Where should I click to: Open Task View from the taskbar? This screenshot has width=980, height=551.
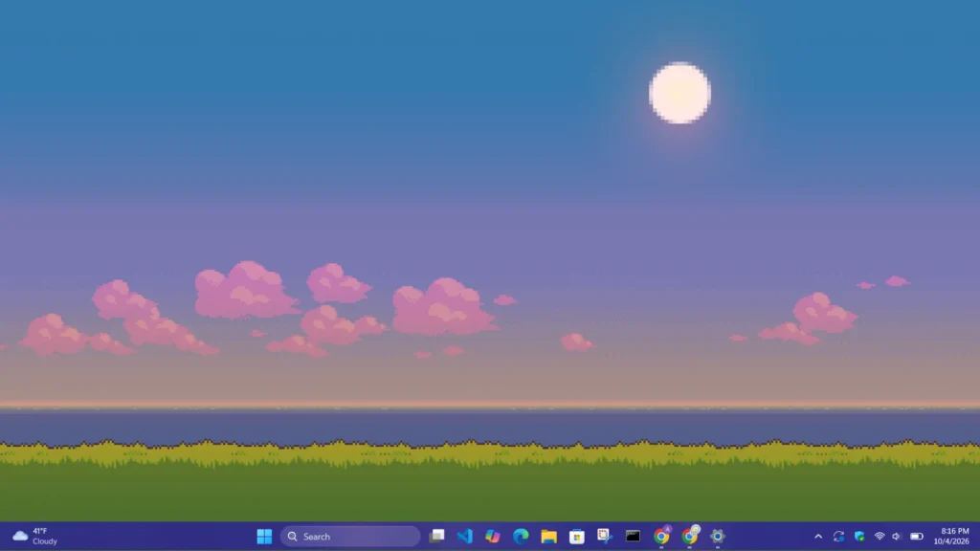436,536
